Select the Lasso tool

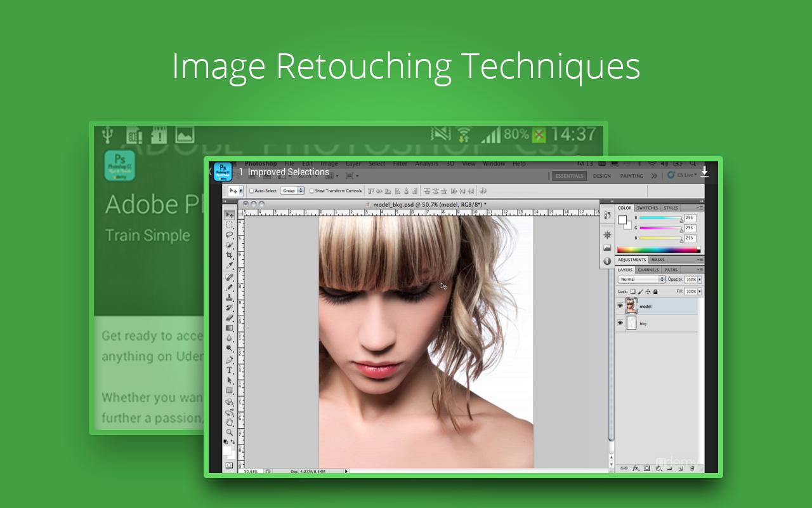click(x=229, y=235)
